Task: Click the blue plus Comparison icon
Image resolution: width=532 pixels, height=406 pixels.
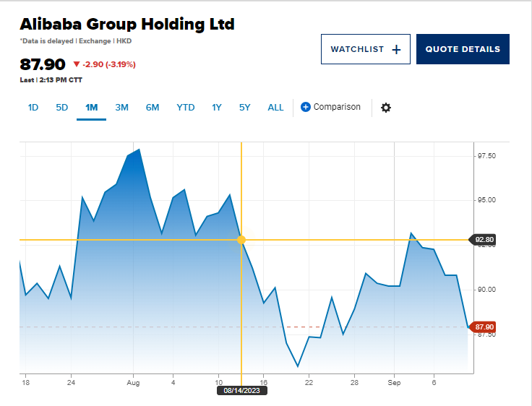Action: point(305,107)
